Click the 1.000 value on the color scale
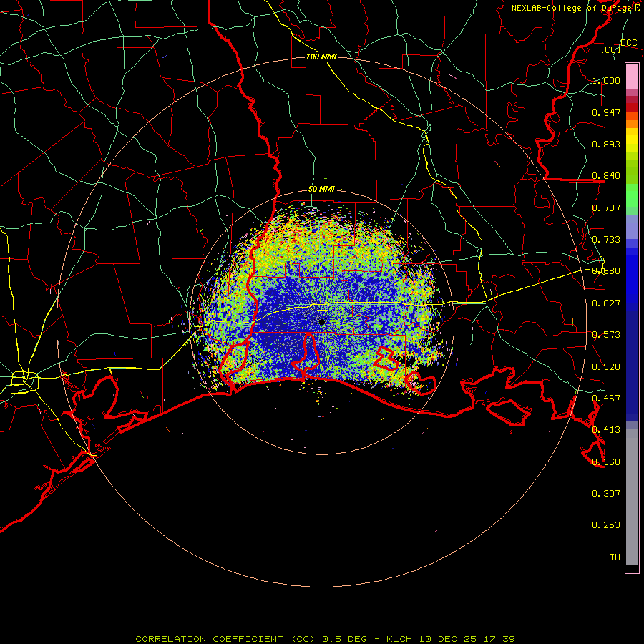The width and height of the screenshot is (644, 644). tap(606, 80)
